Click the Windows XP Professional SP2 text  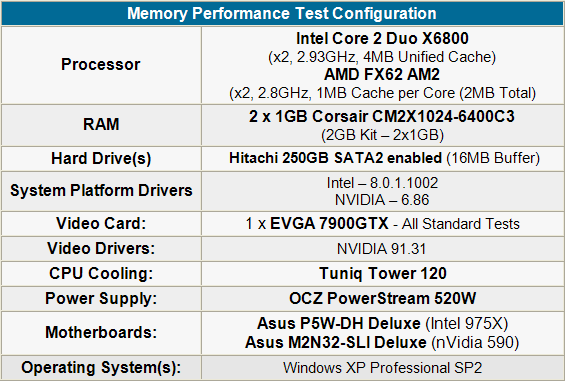point(382,368)
